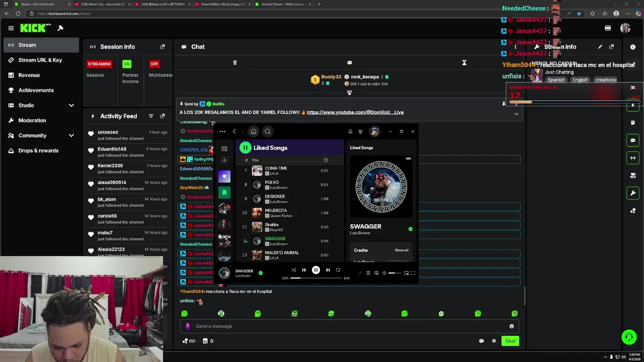Edit Stream info with pencil icon
Image resolution: width=644 pixels, height=362 pixels.
[x=600, y=47]
